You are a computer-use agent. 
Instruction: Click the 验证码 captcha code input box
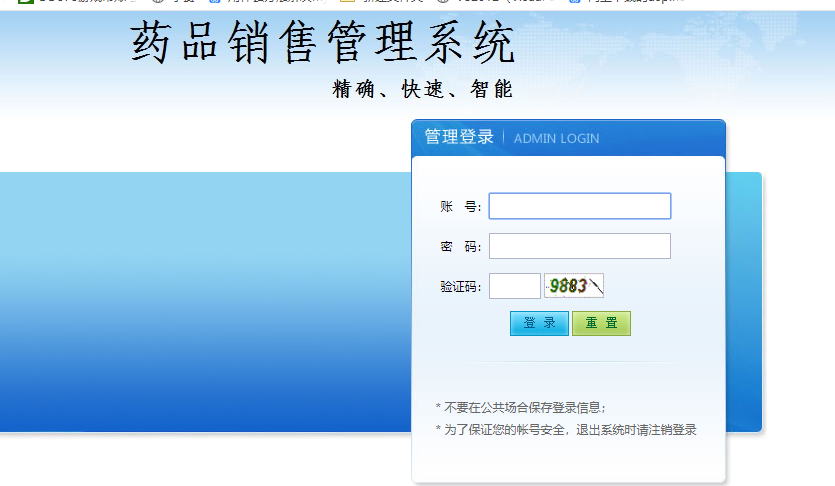coord(514,286)
